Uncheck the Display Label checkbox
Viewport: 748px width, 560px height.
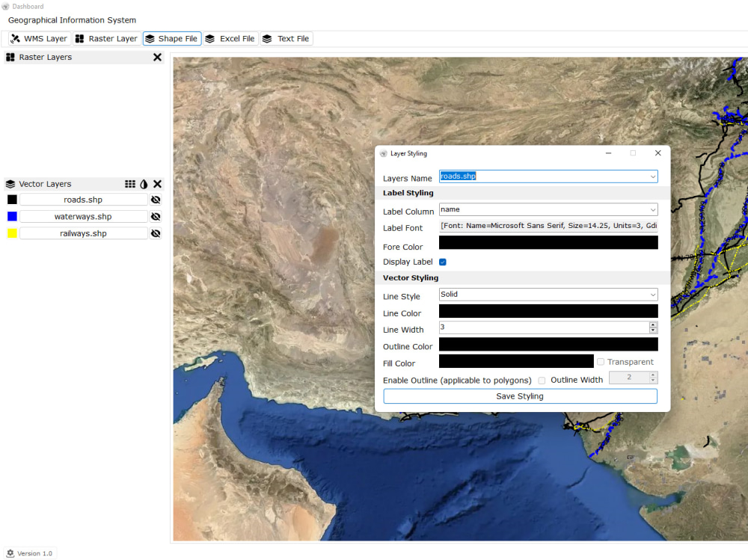click(443, 262)
